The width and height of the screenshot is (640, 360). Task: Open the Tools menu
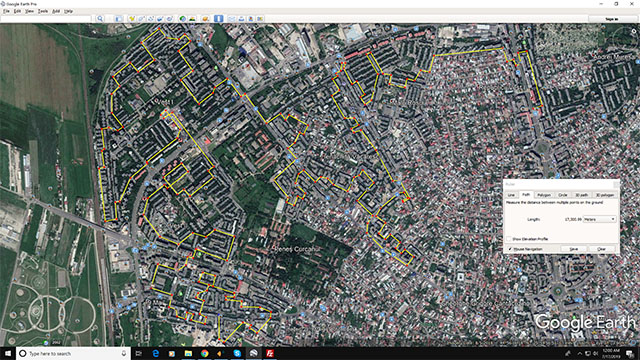click(43, 11)
